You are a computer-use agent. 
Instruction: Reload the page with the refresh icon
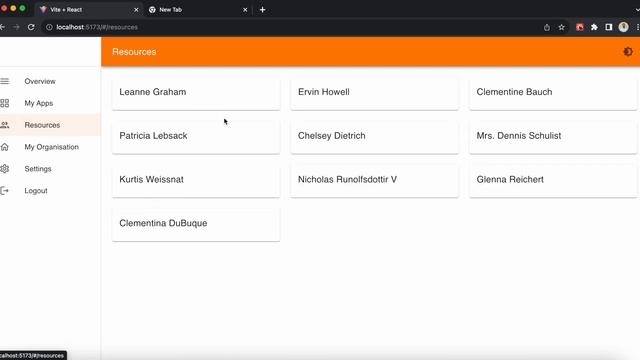(31, 27)
